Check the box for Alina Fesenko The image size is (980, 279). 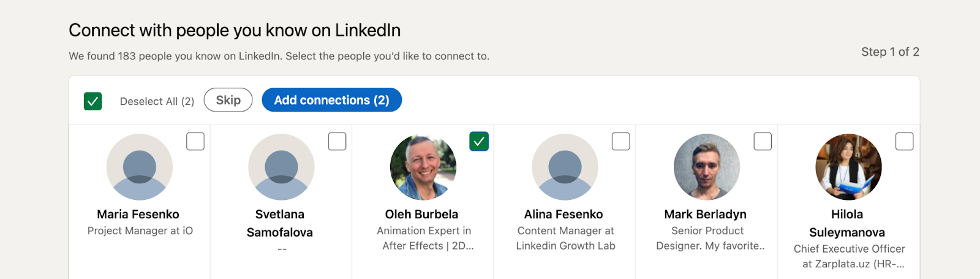click(620, 142)
